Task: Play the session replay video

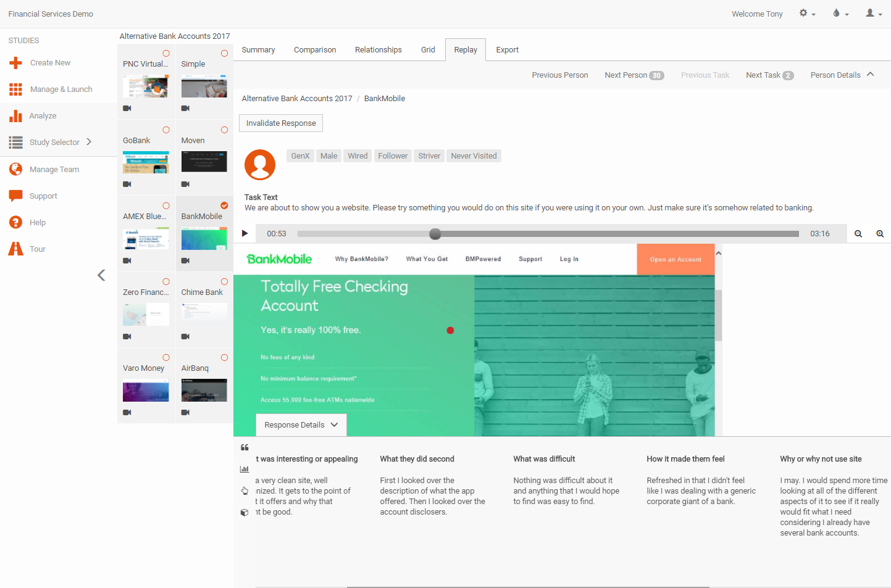Action: coord(245,234)
